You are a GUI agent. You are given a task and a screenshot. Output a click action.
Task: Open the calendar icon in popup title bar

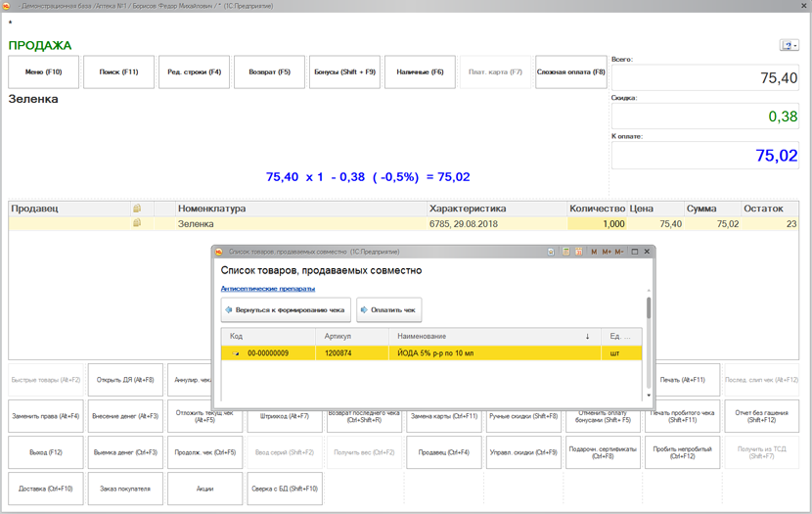click(x=579, y=252)
